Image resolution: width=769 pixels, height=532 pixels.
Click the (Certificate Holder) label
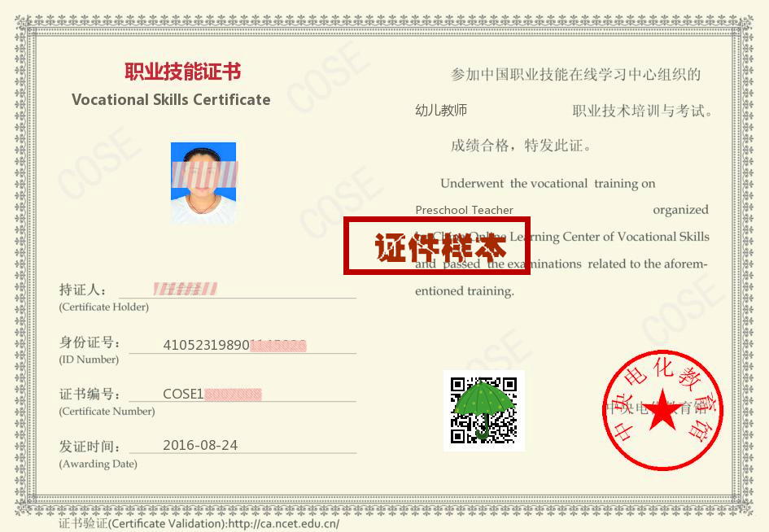tap(103, 307)
